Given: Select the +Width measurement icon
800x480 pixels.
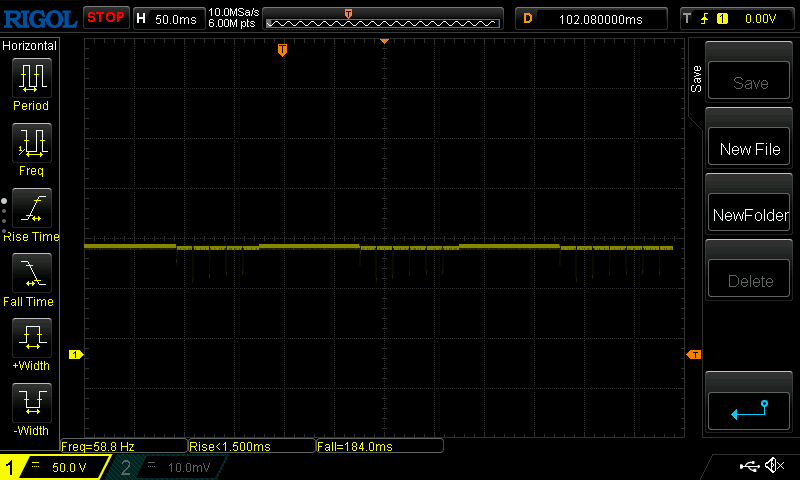Looking at the screenshot, I should tap(32, 338).
